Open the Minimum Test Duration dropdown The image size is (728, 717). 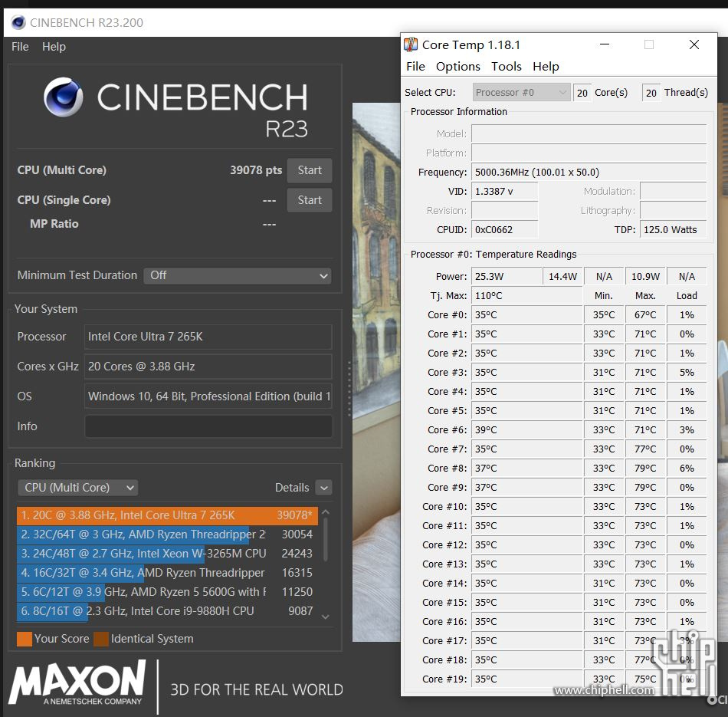[238, 275]
